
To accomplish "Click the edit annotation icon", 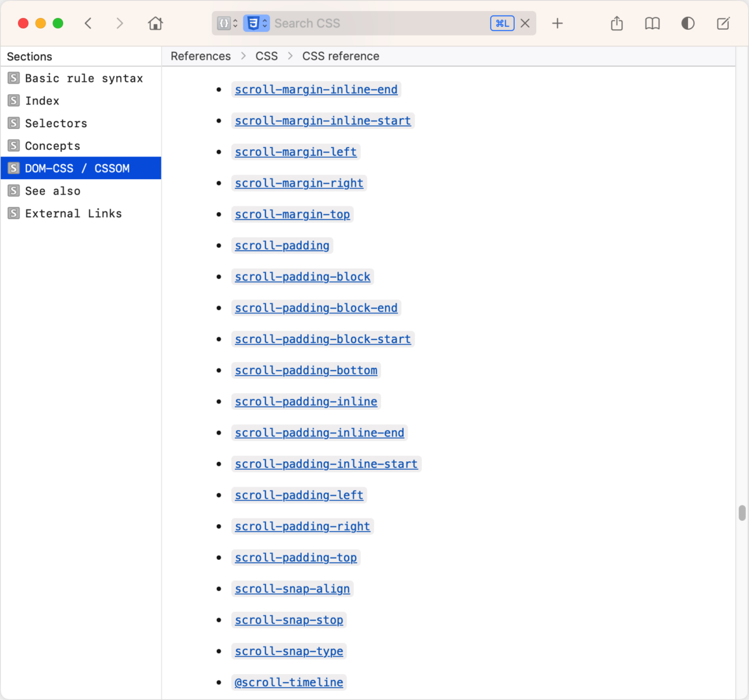I will 723,23.
